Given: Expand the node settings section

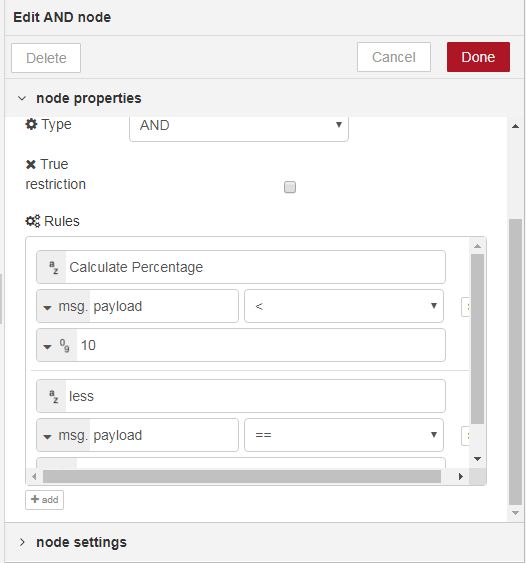Looking at the screenshot, I should click(x=22, y=542).
